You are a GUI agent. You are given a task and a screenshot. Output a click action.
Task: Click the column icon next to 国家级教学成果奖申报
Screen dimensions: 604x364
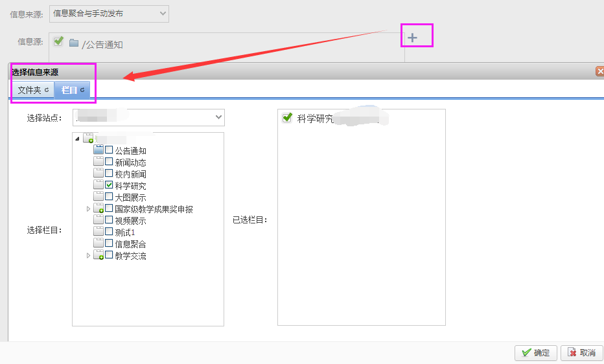(99, 209)
